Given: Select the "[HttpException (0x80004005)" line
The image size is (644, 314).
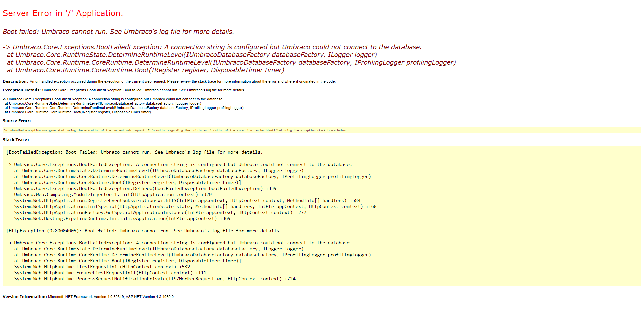Looking at the screenshot, I should [x=144, y=231].
